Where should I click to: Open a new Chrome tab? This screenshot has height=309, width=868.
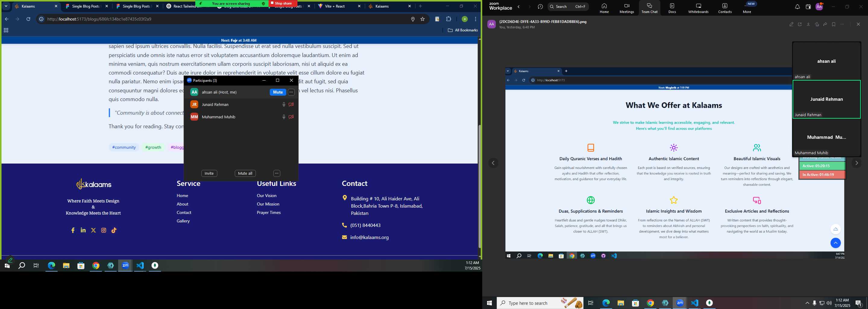click(420, 6)
